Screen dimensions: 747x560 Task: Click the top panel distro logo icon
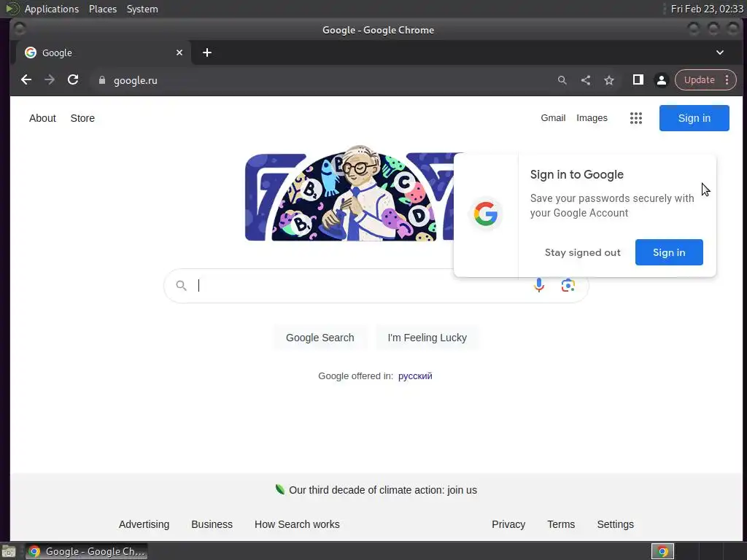12,9
